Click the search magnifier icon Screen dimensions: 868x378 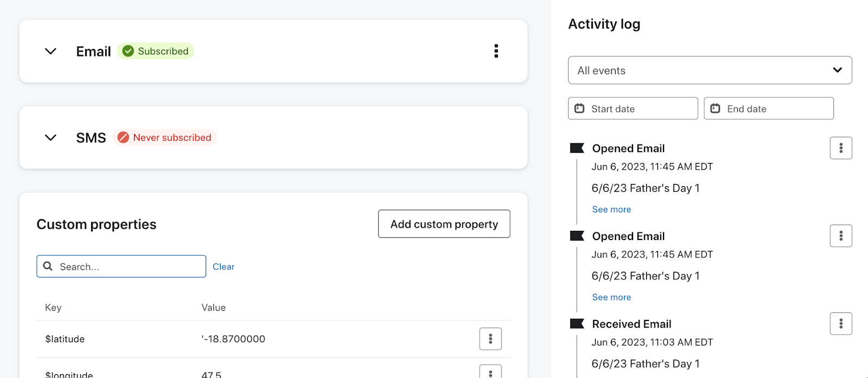48,266
